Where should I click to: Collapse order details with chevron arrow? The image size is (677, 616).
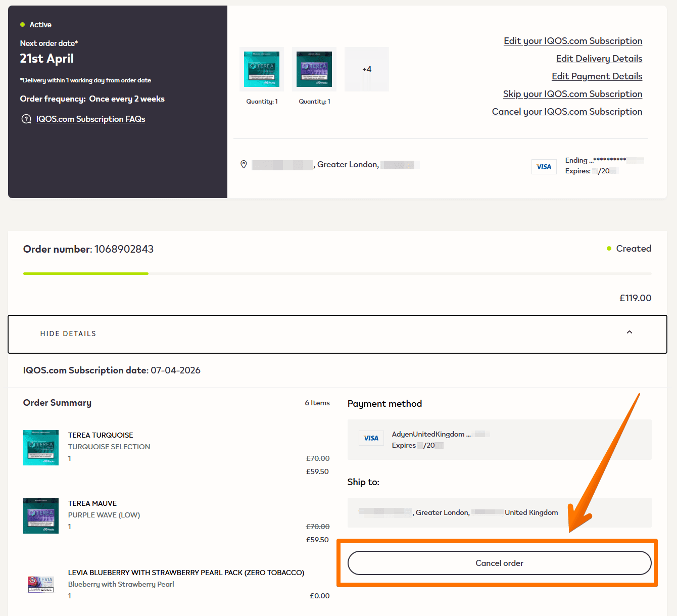[x=630, y=333]
